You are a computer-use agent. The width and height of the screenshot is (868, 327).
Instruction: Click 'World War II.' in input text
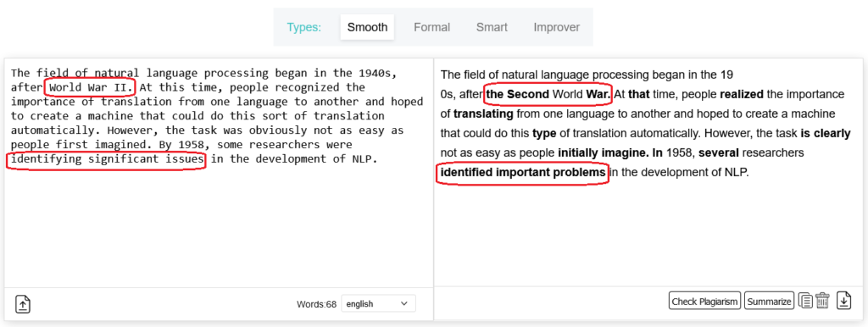pyautogui.click(x=92, y=87)
